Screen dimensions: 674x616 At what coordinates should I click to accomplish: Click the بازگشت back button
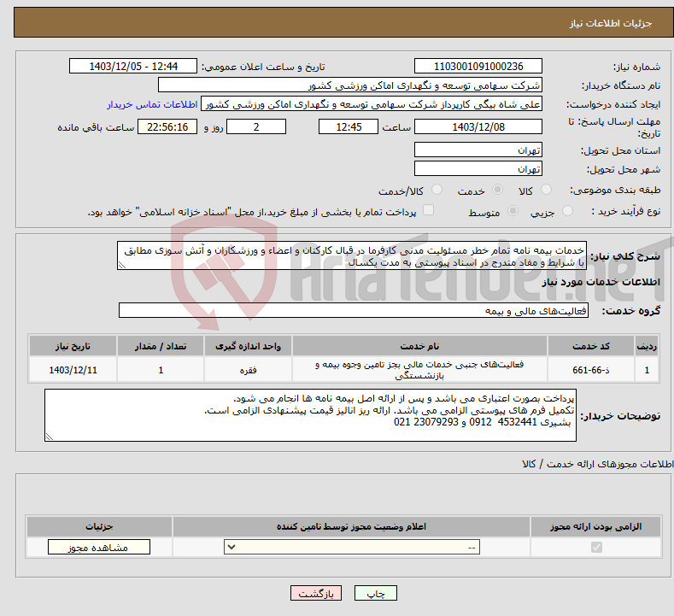pos(316,593)
